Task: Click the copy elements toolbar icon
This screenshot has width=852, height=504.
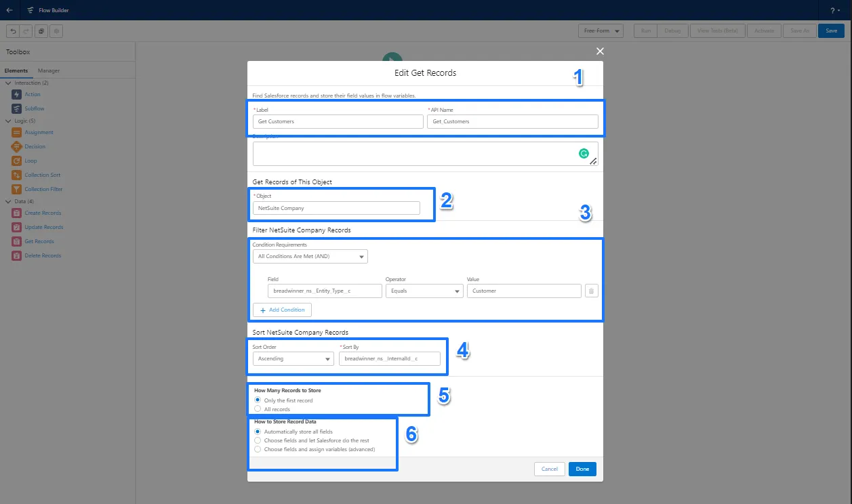Action: pos(41,31)
